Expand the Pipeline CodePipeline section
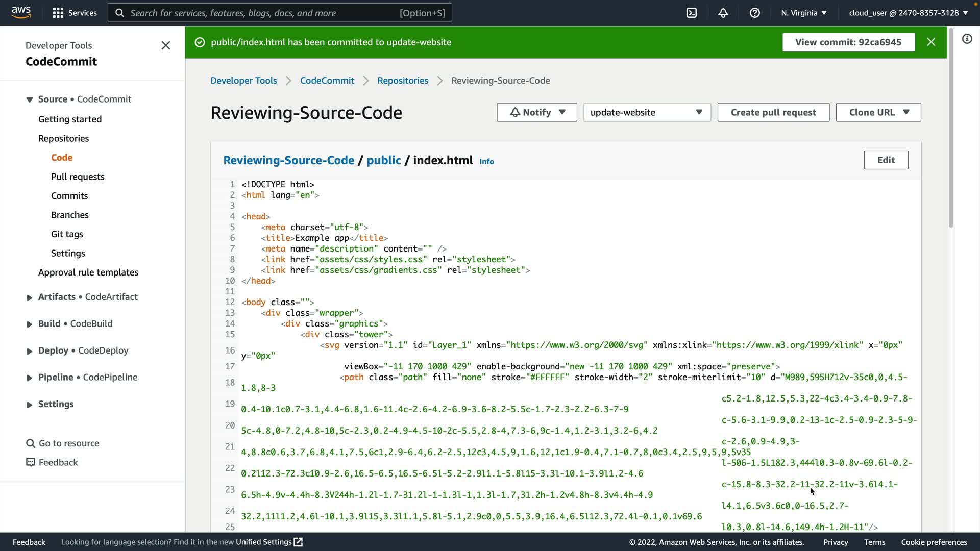 click(29, 378)
